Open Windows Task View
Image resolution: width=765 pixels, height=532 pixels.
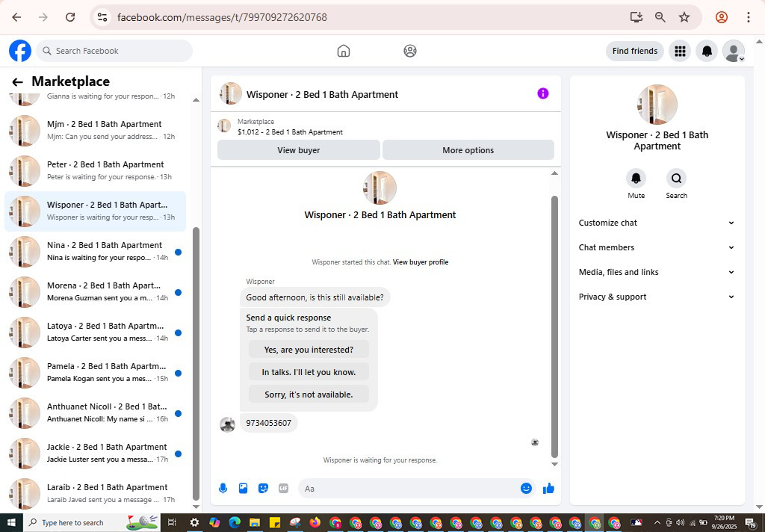172,523
